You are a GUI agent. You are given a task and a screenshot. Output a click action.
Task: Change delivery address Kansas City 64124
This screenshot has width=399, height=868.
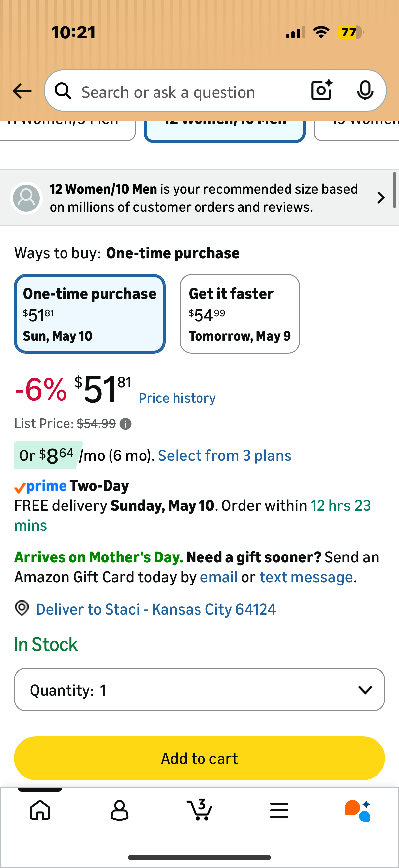click(x=155, y=609)
